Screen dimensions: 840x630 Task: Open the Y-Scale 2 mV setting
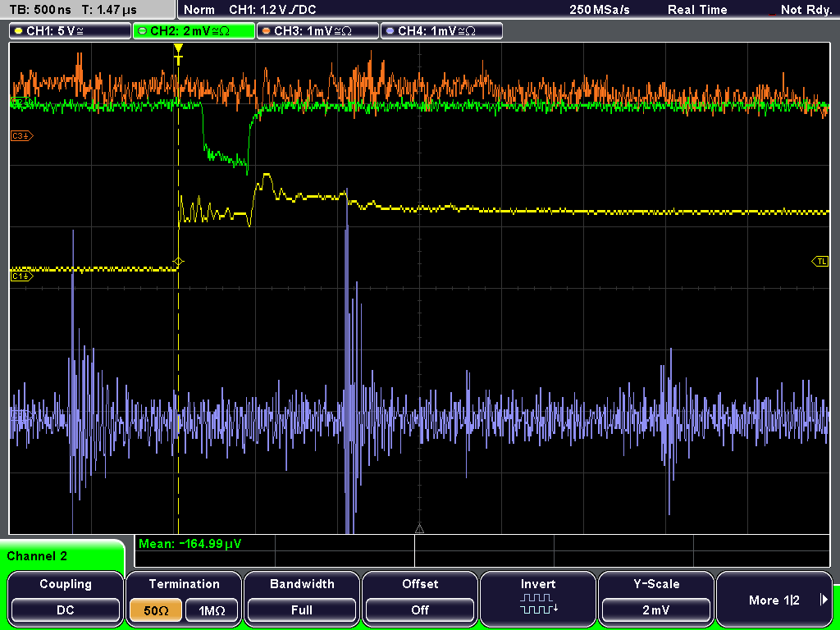pos(655,598)
